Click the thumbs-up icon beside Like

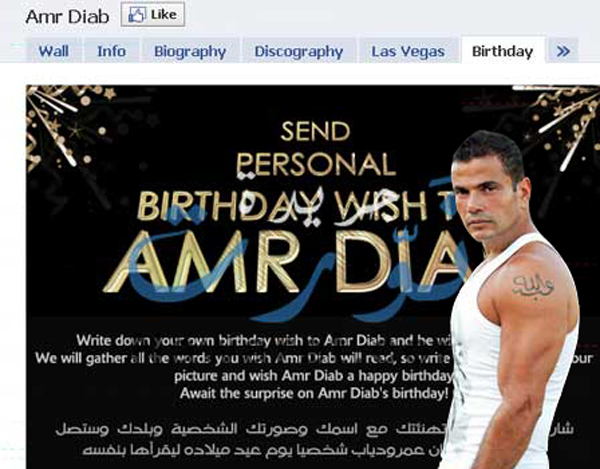(137, 15)
